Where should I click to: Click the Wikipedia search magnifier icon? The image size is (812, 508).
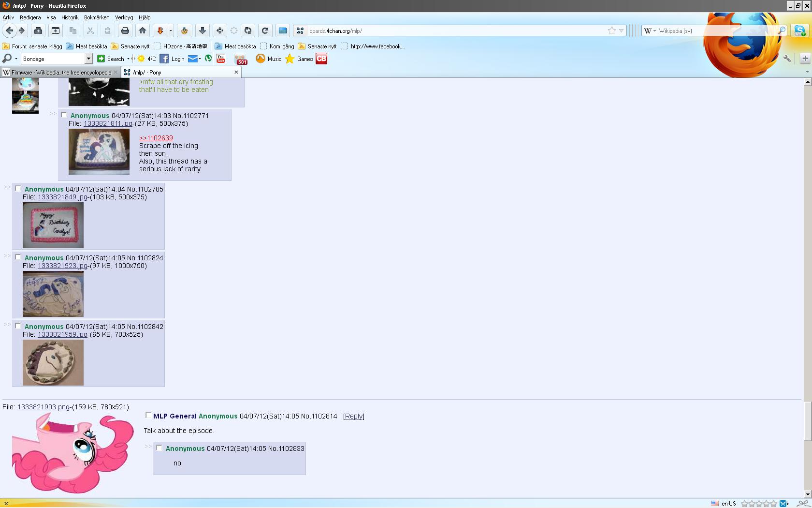coord(782,30)
